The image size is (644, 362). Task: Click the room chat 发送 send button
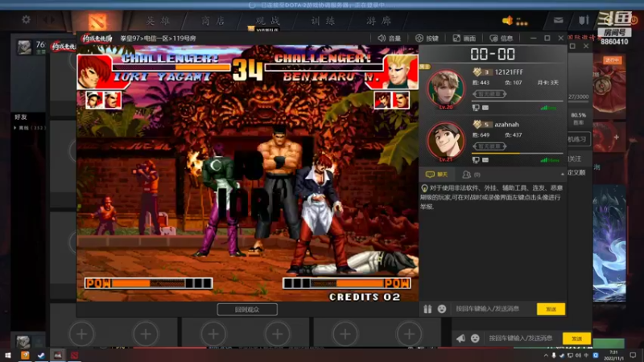click(551, 309)
